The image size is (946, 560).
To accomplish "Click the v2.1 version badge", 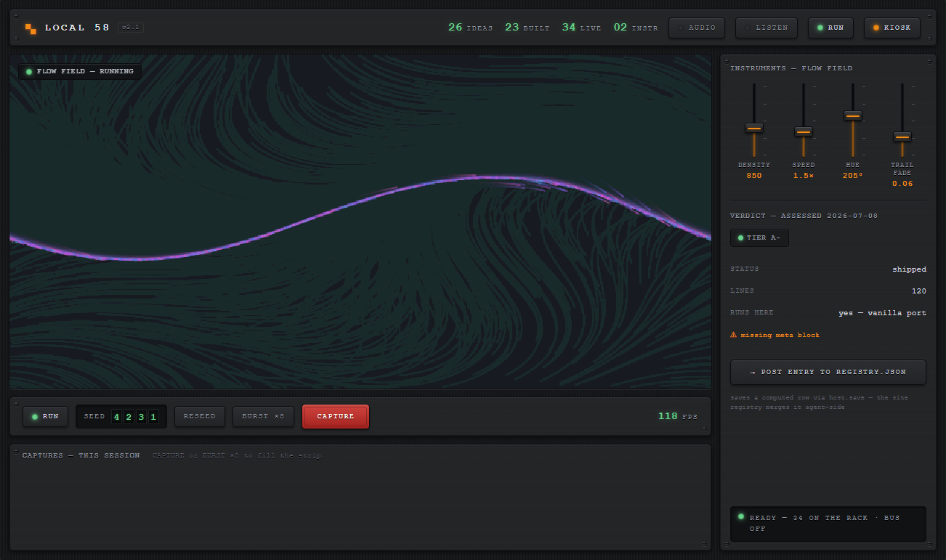I will pyautogui.click(x=132, y=28).
